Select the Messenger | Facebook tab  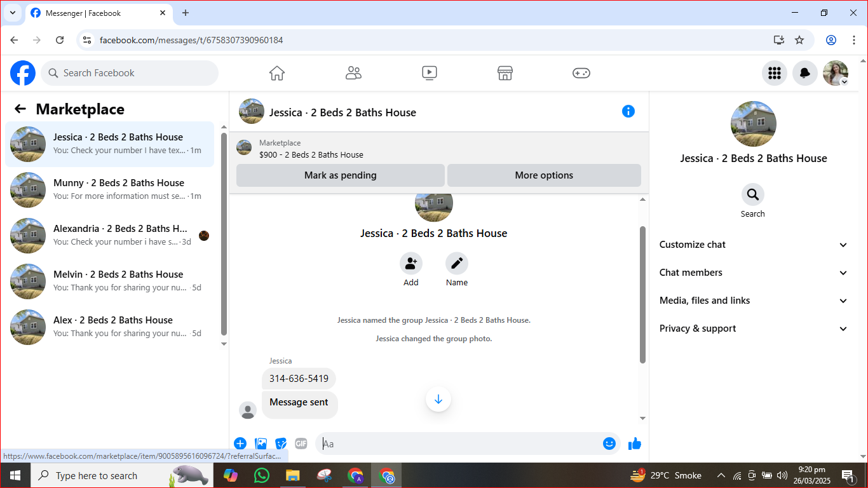click(98, 13)
